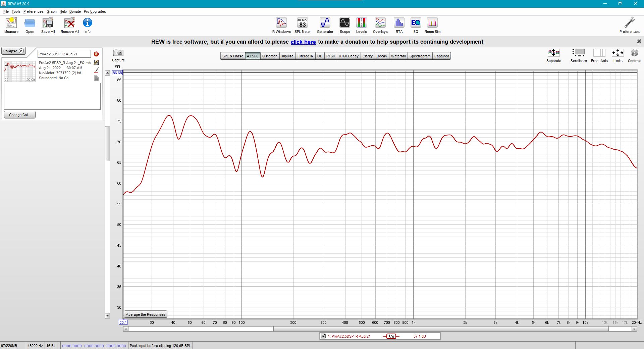Switch to RT60 Decay tab
644x349 pixels.
pyautogui.click(x=348, y=56)
